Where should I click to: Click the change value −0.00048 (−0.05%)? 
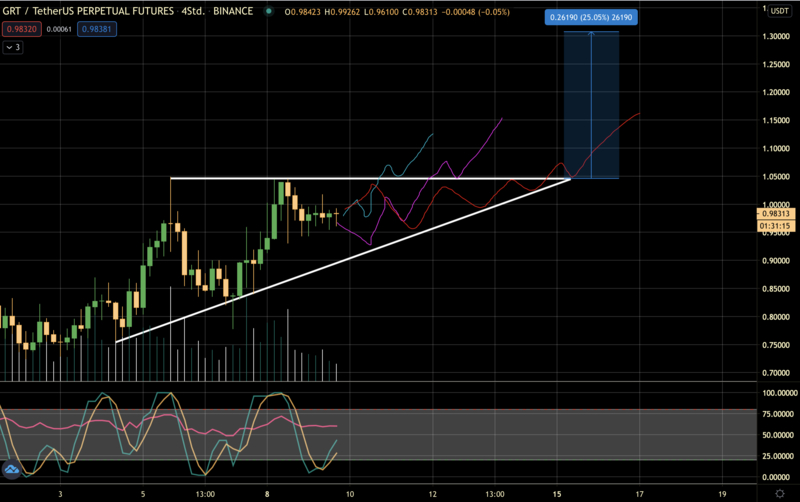[476, 12]
